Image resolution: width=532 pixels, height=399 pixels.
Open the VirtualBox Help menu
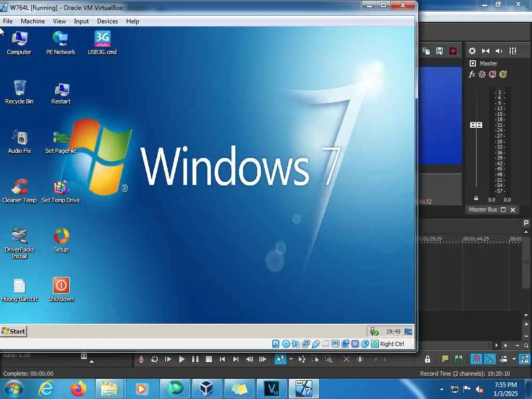click(x=132, y=21)
